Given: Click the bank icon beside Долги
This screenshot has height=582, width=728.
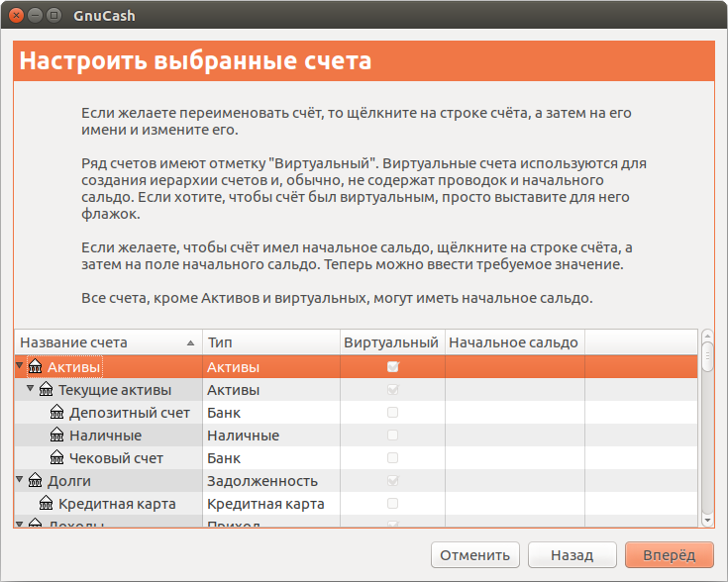Looking at the screenshot, I should tap(36, 480).
